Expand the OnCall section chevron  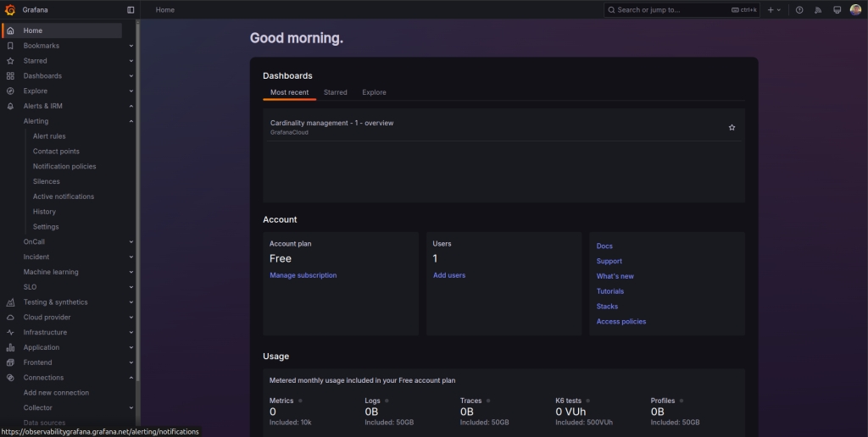point(131,242)
